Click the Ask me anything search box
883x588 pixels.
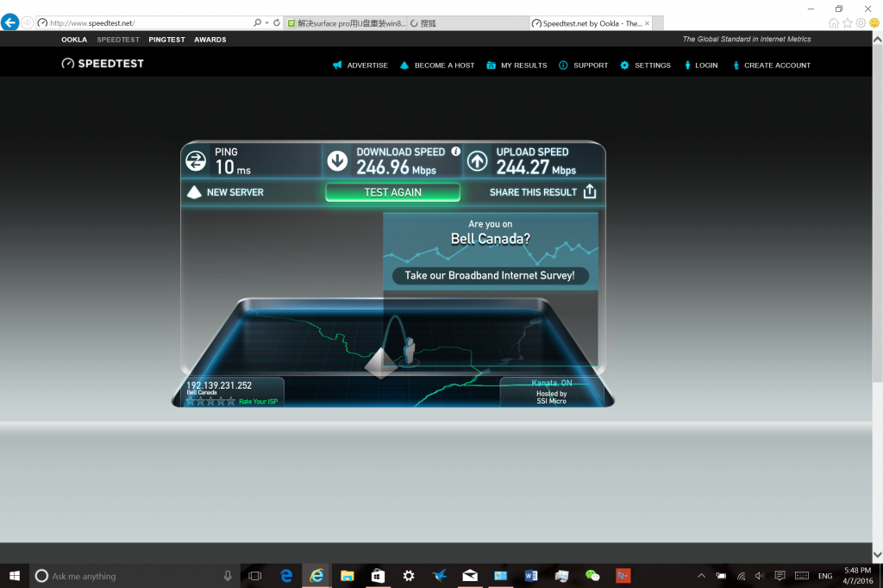pos(134,576)
